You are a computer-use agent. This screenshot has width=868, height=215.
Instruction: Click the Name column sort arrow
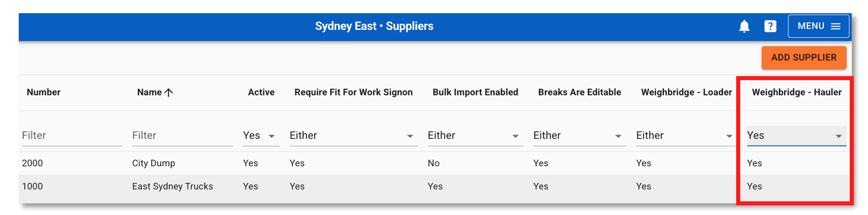(169, 92)
